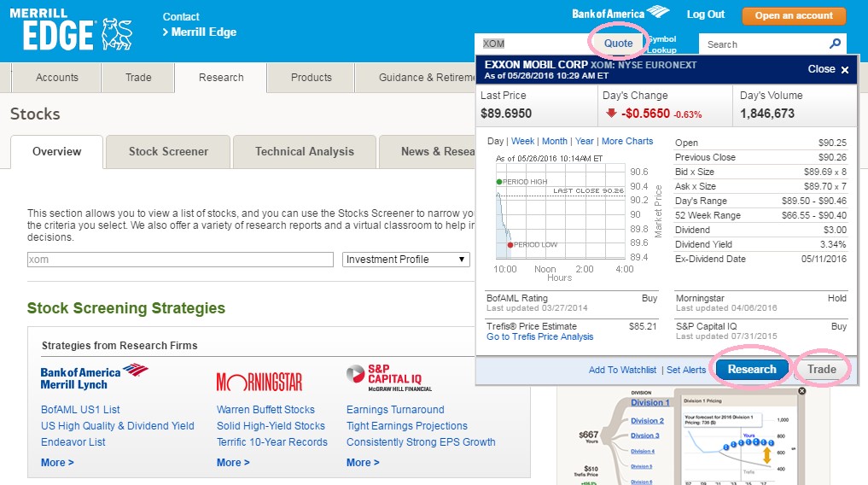
Task: Open Go to Trefis Price Analysis
Action: pyautogui.click(x=539, y=336)
